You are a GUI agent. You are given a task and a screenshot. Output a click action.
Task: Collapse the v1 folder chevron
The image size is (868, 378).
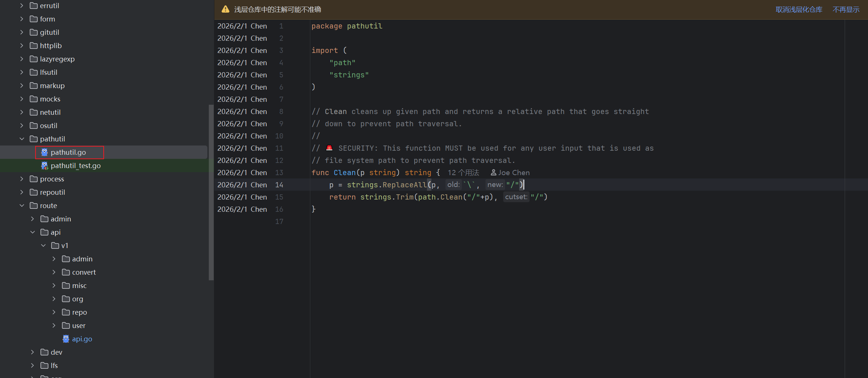pyautogui.click(x=43, y=245)
